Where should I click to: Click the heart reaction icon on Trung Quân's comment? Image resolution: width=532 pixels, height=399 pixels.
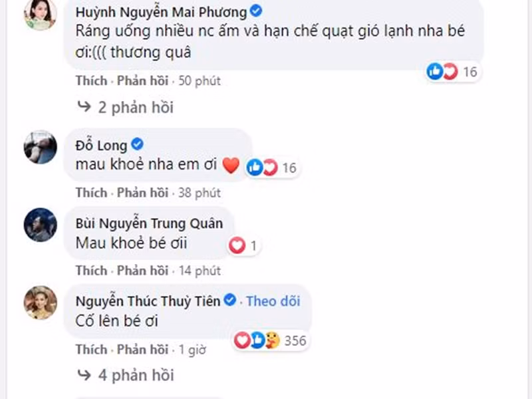(x=236, y=246)
